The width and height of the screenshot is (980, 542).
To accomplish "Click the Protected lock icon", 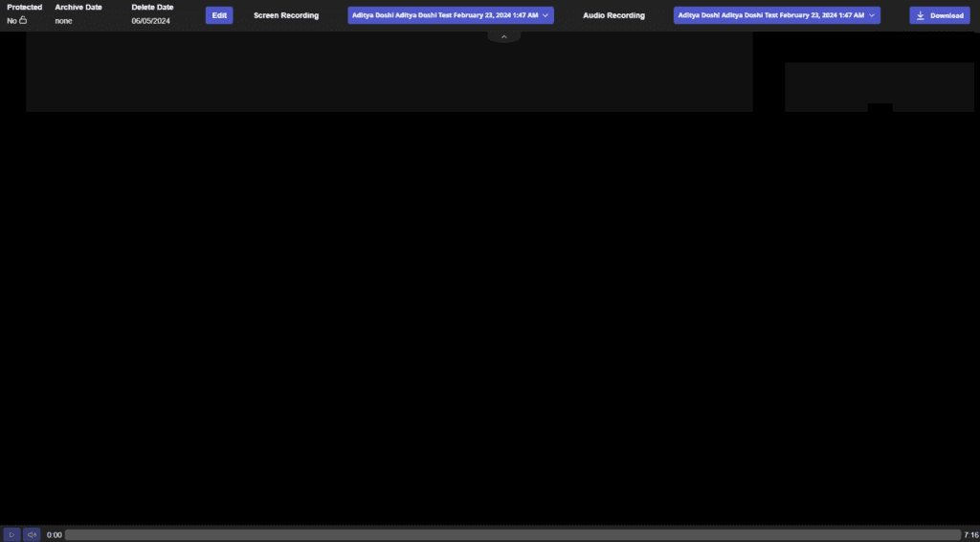I will point(23,20).
